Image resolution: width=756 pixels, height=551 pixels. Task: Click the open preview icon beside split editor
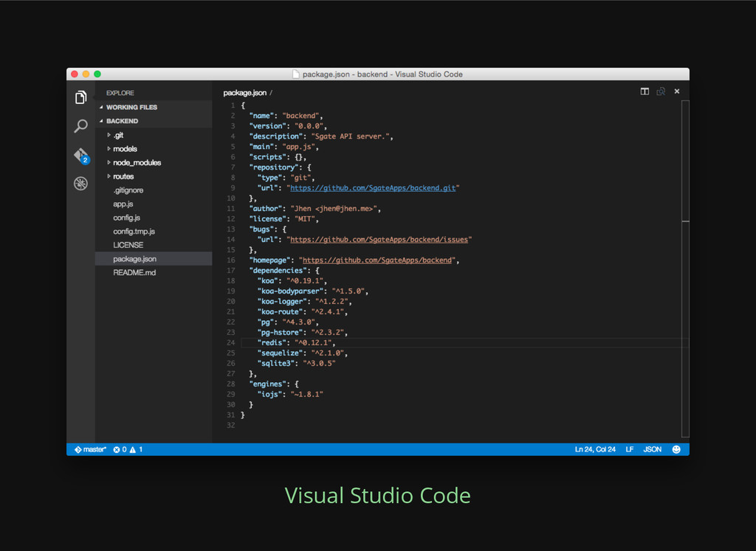pyautogui.click(x=661, y=91)
